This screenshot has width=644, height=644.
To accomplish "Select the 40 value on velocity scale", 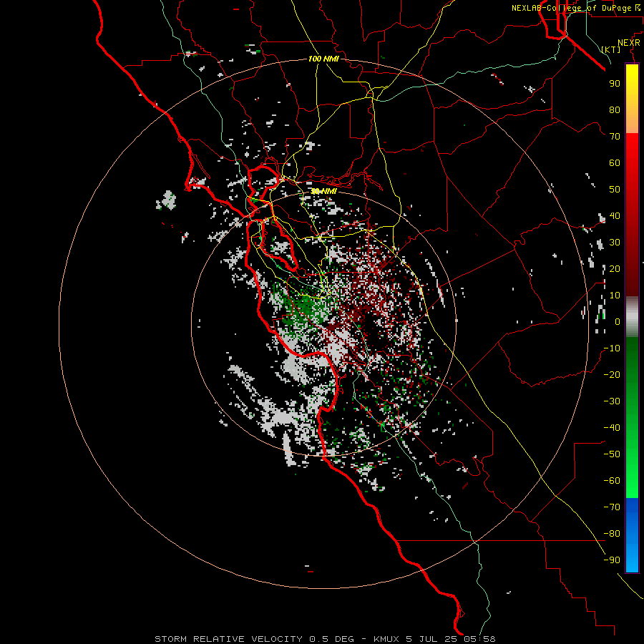I will 615,215.
